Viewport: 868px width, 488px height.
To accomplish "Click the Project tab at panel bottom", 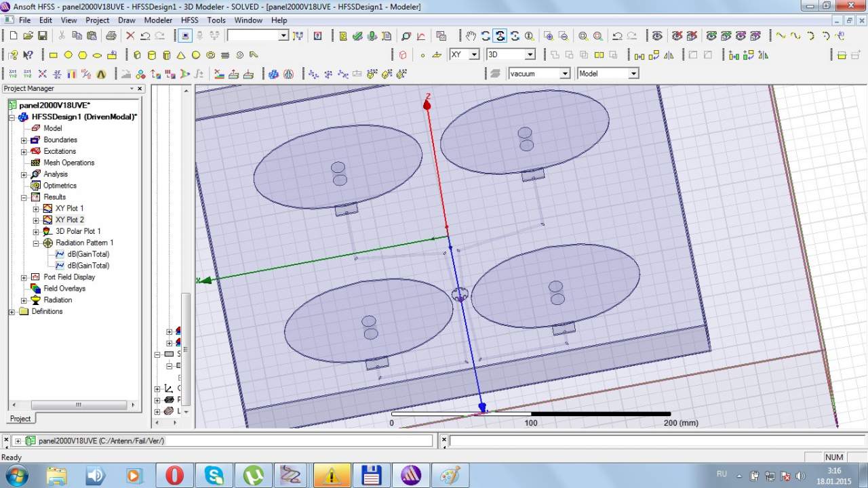I will coord(20,418).
